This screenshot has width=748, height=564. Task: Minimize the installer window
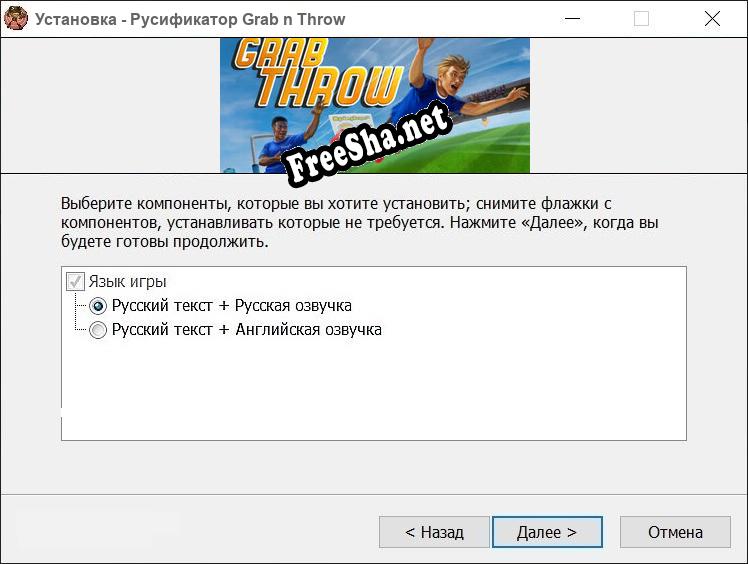(x=572, y=19)
